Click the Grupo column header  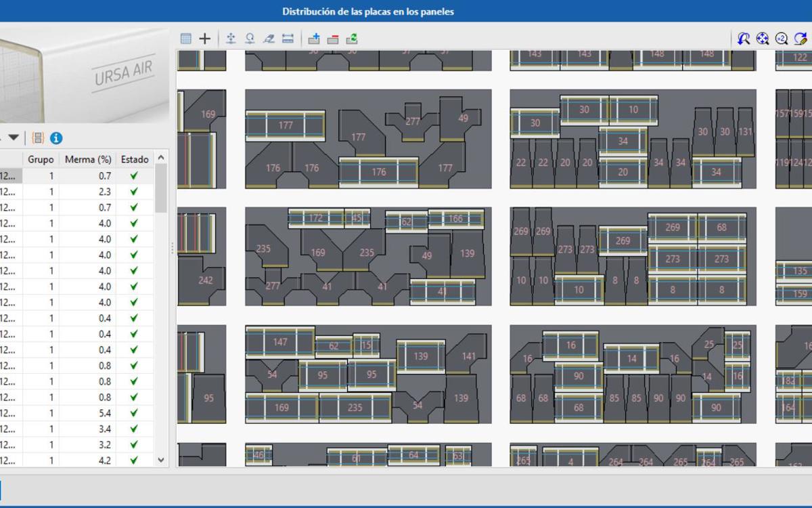coord(41,160)
